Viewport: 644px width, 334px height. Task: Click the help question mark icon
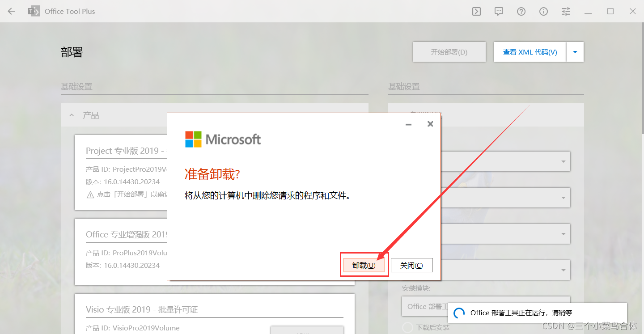[521, 11]
